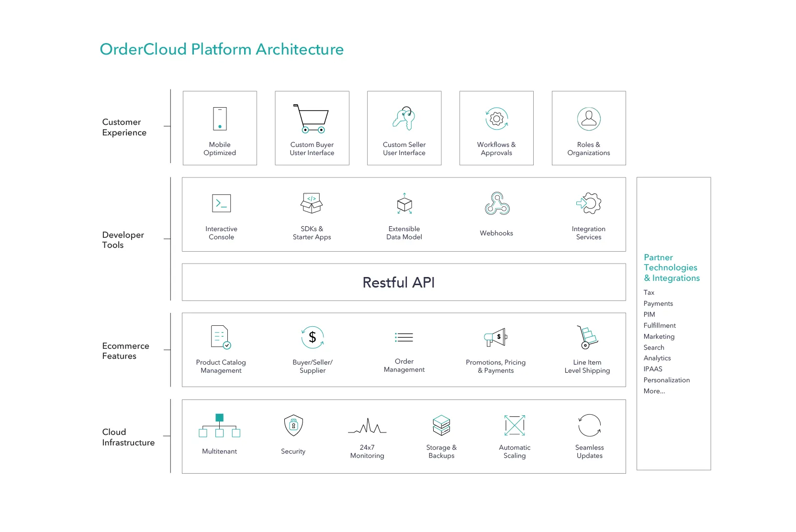This screenshot has height=532, width=796.
Task: Click the Product Catalog Management document icon
Action: pos(221,337)
